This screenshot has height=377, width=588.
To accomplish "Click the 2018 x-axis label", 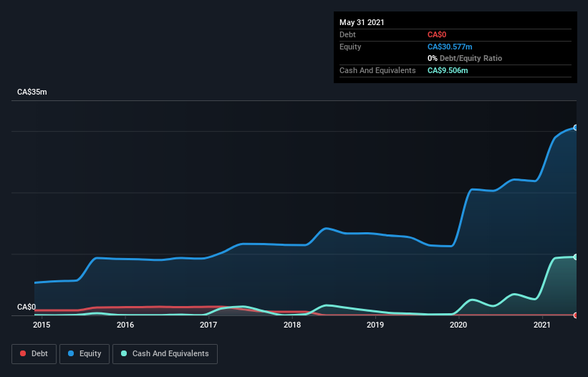I will click(x=292, y=325).
